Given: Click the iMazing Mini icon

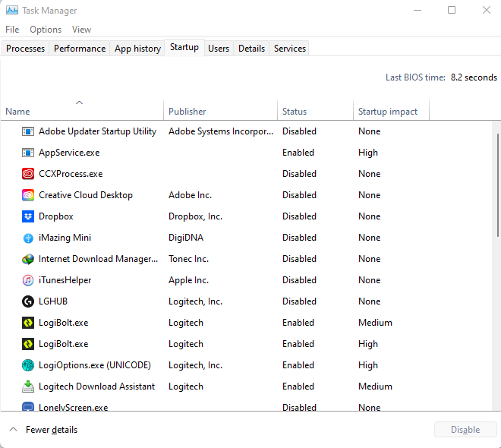Looking at the screenshot, I should [x=28, y=238].
